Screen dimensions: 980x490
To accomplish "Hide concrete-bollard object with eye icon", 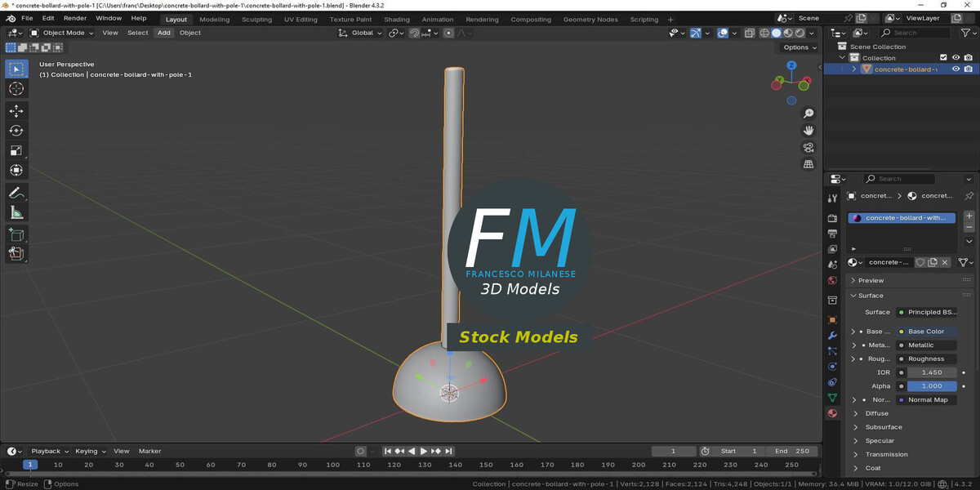I will click(955, 69).
